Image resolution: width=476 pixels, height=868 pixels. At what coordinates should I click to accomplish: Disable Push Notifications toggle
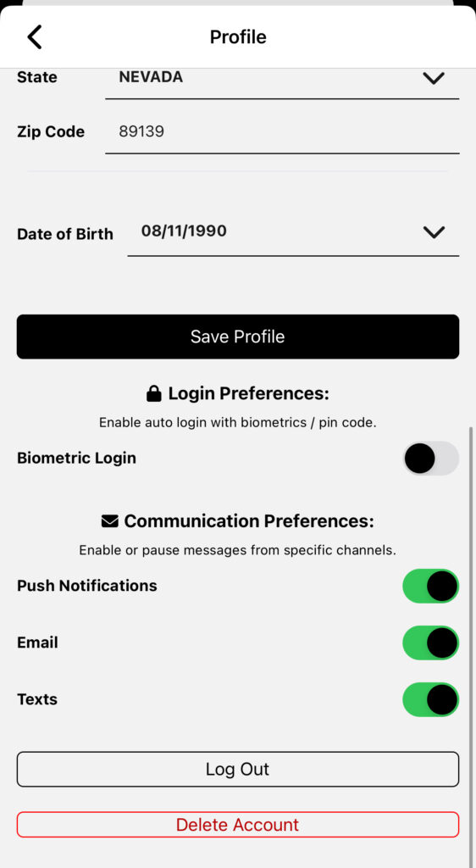point(430,586)
